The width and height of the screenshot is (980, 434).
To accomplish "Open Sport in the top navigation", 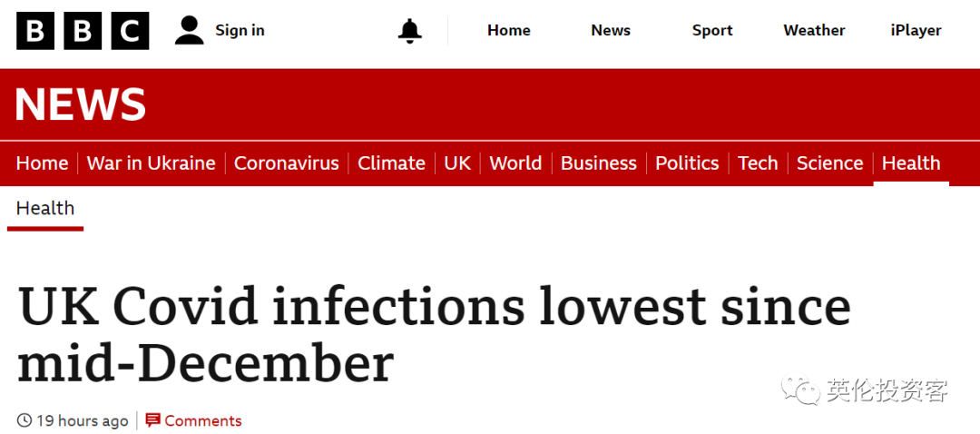I will pos(712,31).
